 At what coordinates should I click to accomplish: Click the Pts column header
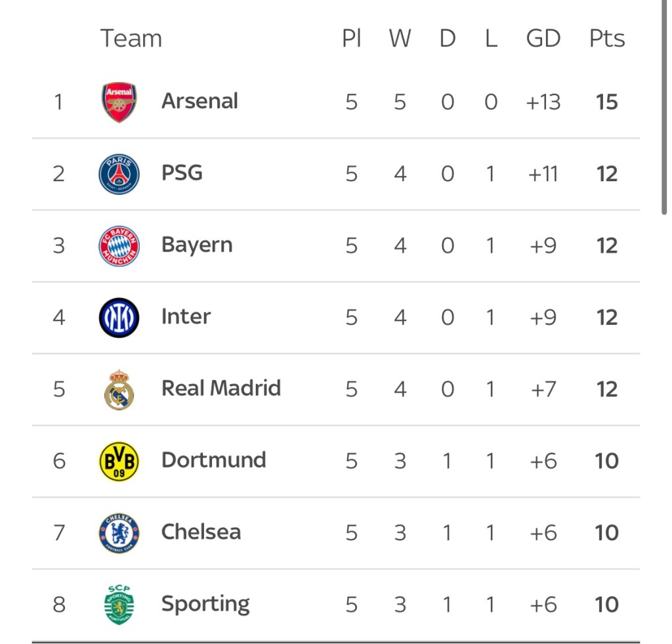(606, 39)
